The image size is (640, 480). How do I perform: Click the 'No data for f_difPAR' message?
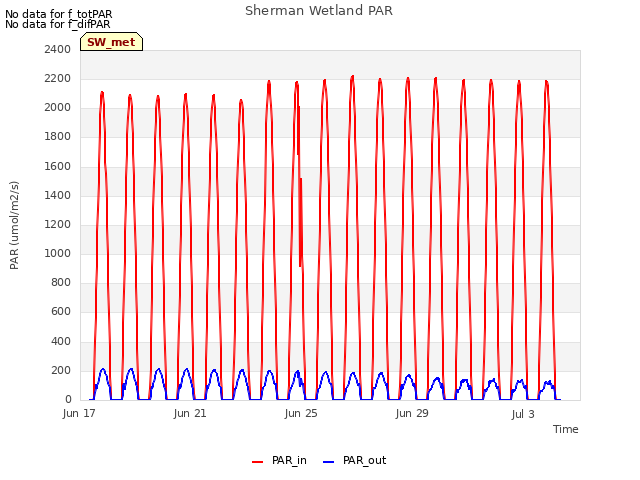58,24
